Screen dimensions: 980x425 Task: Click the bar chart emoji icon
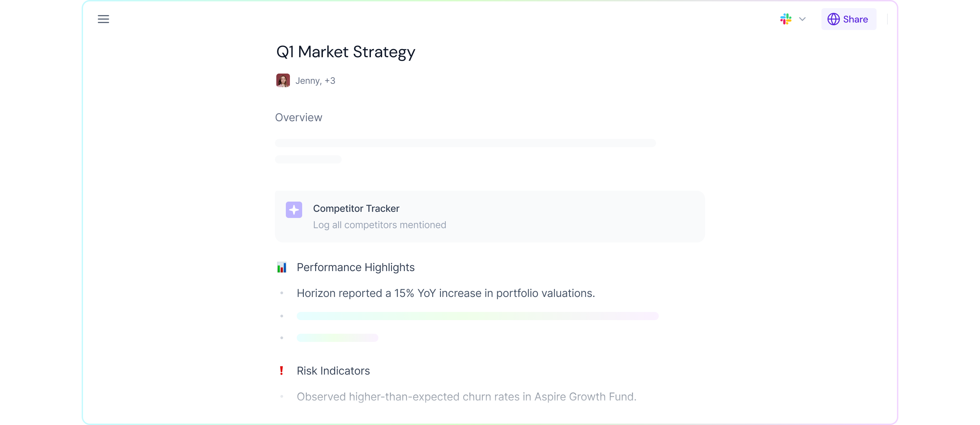[281, 267]
